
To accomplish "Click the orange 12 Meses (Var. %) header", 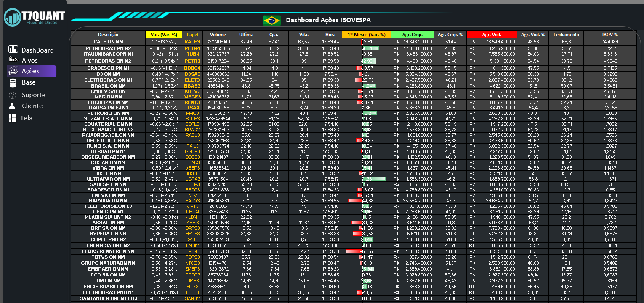I will (366, 35).
